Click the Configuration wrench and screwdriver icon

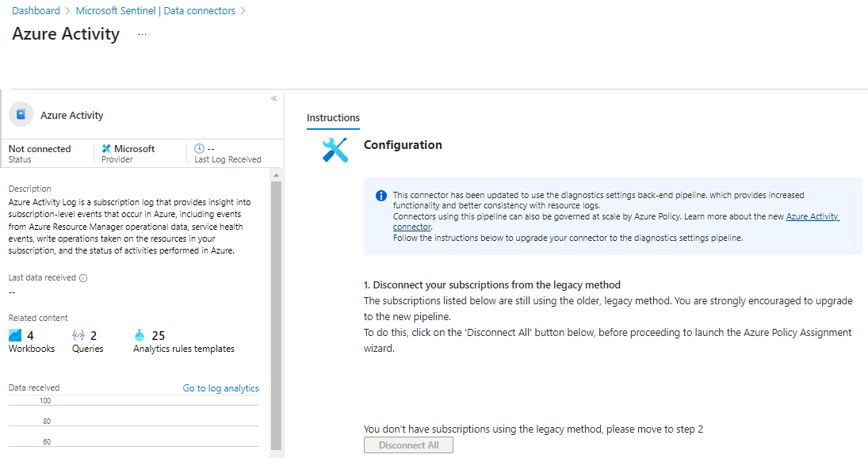click(x=335, y=150)
